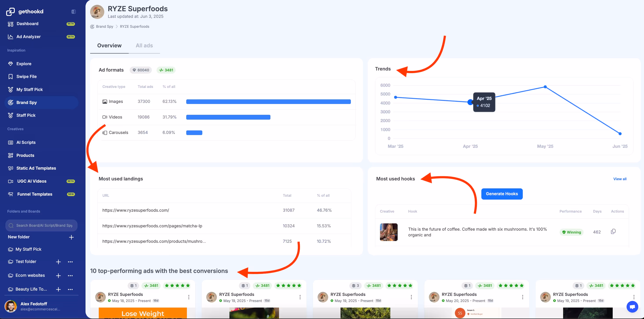Open menu on May 20, 2025 ad card
The image size is (644, 319).
pyautogui.click(x=523, y=297)
